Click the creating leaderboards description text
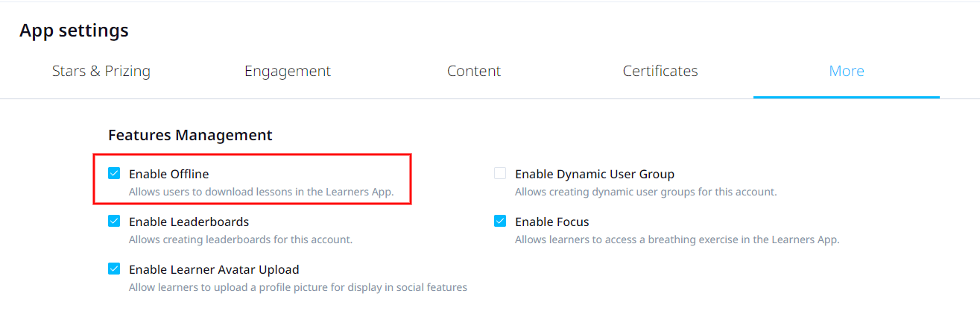 point(240,239)
